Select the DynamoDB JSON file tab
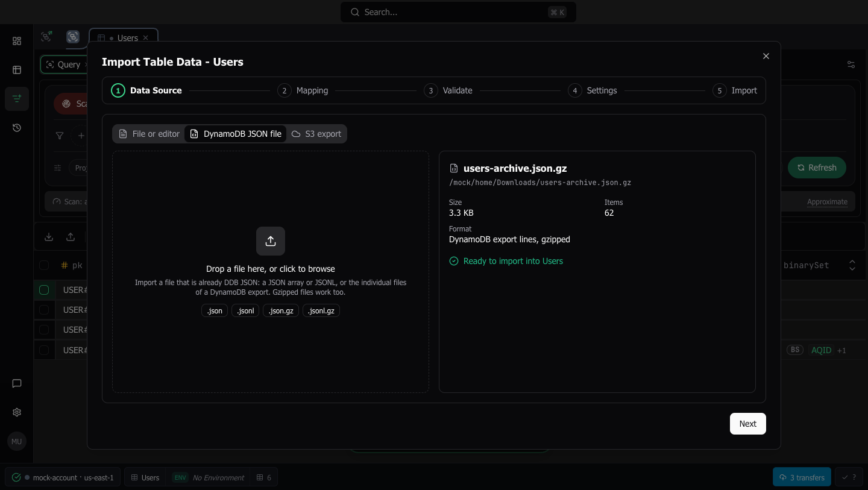Image resolution: width=868 pixels, height=490 pixels. (x=236, y=134)
